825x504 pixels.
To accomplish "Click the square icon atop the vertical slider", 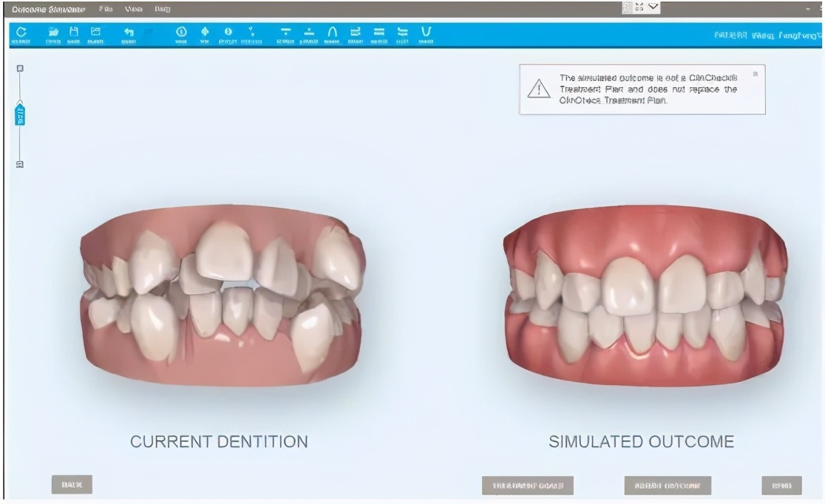I will pyautogui.click(x=20, y=69).
